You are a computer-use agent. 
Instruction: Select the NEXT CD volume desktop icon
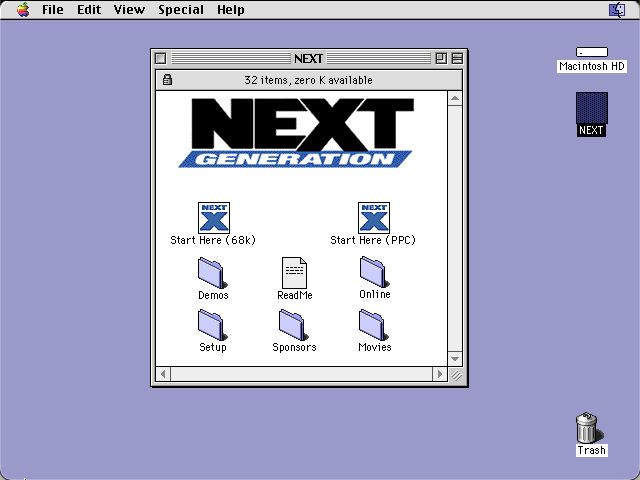pos(592,108)
